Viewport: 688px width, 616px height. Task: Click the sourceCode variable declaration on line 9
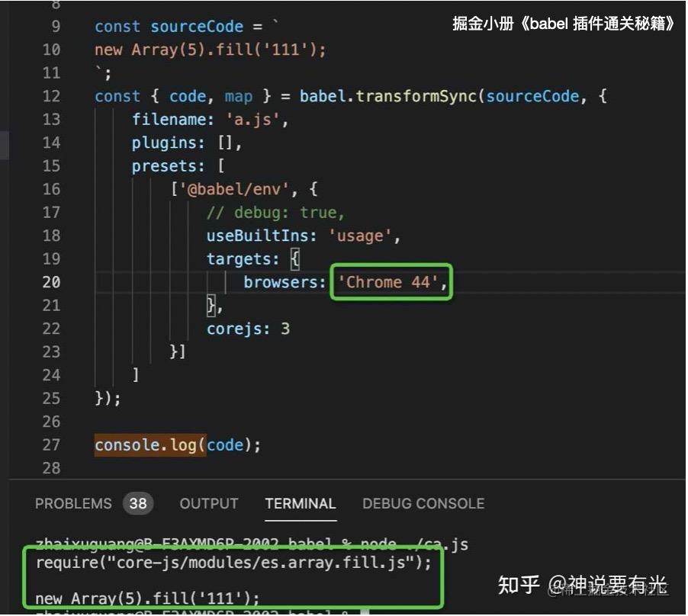[197, 27]
